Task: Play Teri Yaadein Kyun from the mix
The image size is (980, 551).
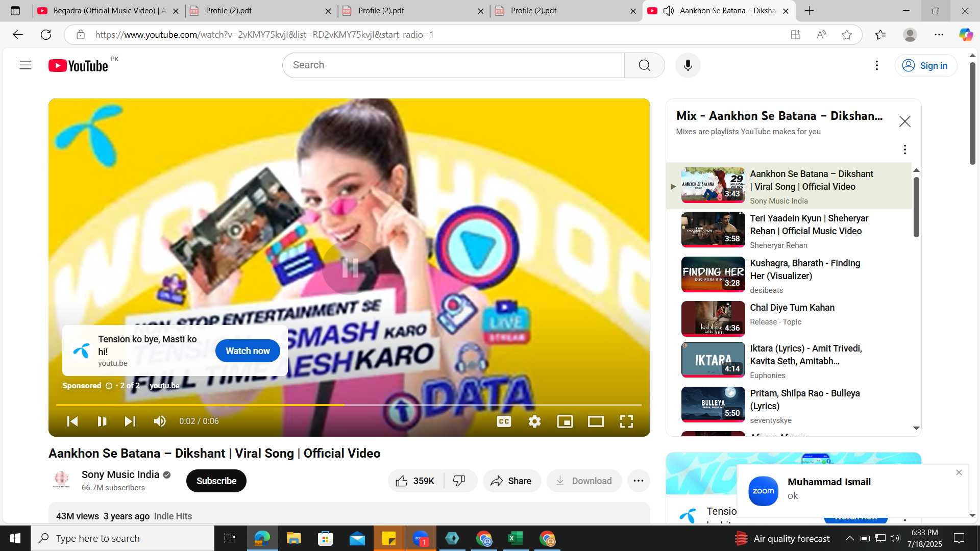Action: pyautogui.click(x=789, y=231)
